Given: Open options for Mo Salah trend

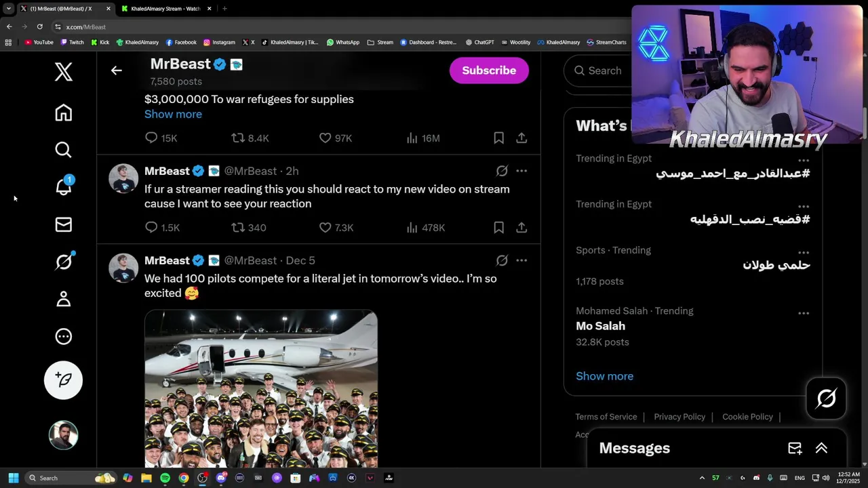Looking at the screenshot, I should 804,313.
